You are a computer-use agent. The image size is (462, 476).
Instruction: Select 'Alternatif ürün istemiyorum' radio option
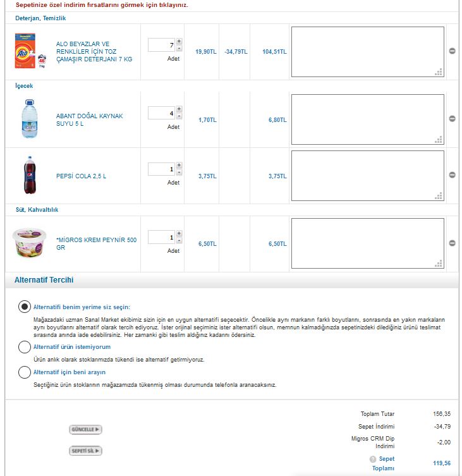tap(25, 346)
